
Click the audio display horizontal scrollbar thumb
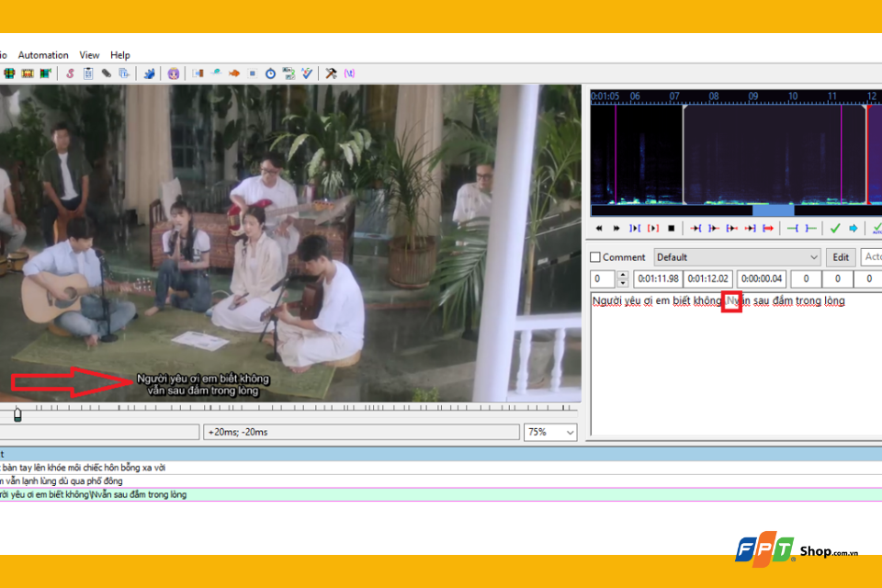(774, 210)
